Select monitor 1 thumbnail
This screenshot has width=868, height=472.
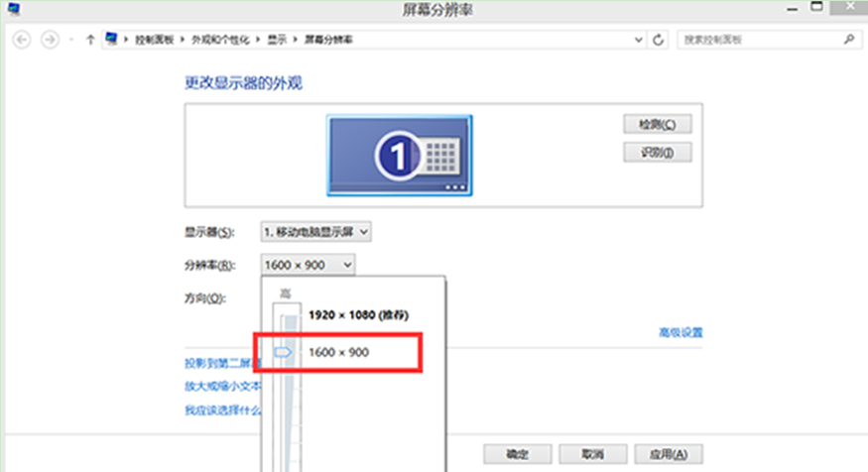pos(400,156)
